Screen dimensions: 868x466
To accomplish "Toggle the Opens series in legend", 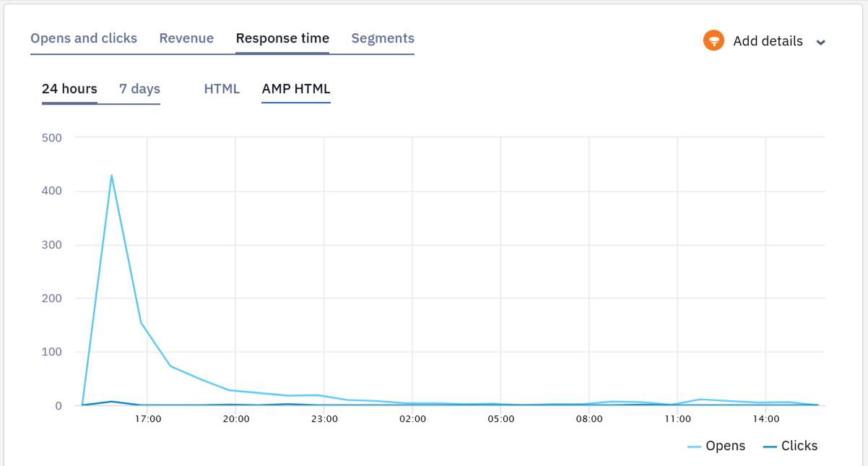I will (x=716, y=446).
